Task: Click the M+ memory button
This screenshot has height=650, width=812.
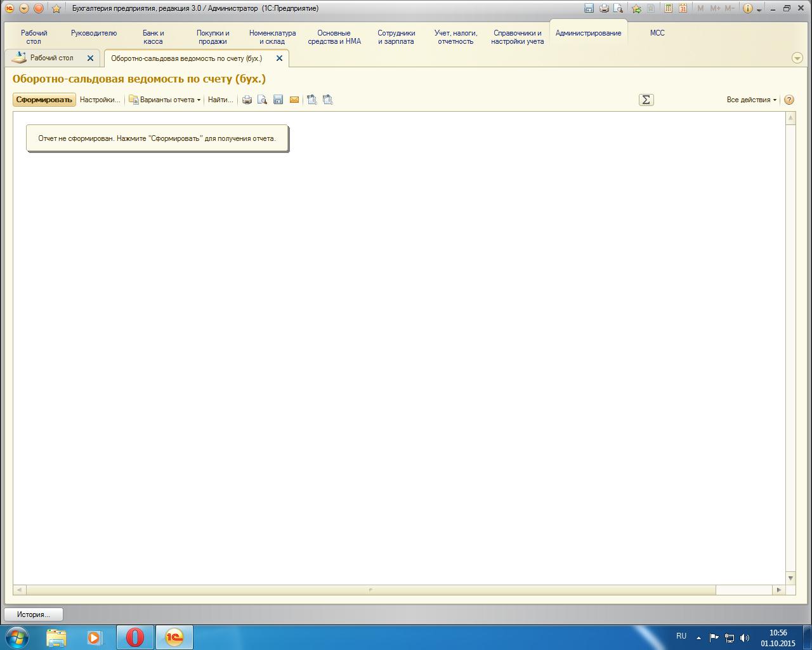Action: pos(715,8)
